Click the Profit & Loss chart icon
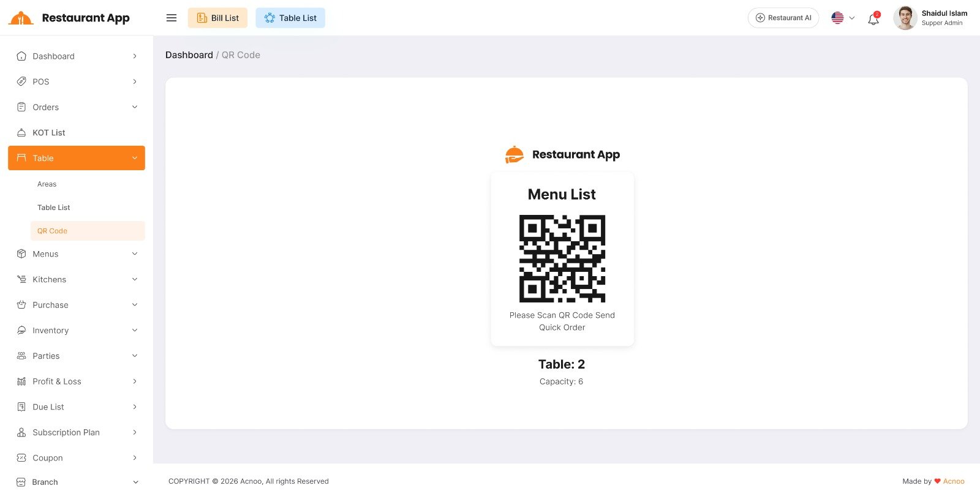 click(21, 381)
